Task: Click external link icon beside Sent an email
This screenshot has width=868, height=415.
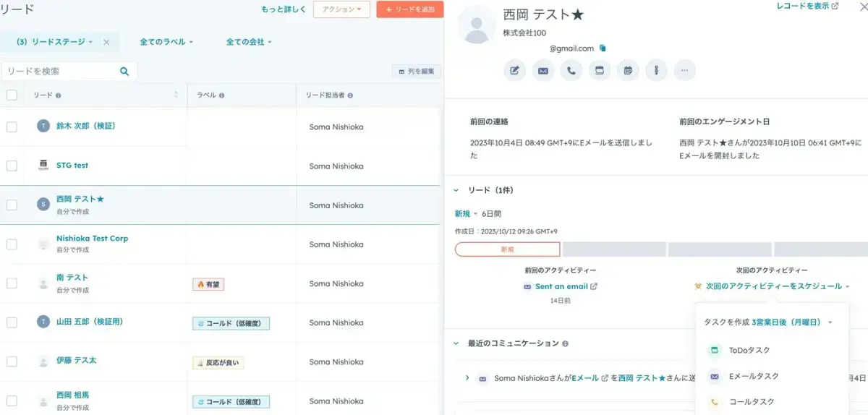Action: 594,286
